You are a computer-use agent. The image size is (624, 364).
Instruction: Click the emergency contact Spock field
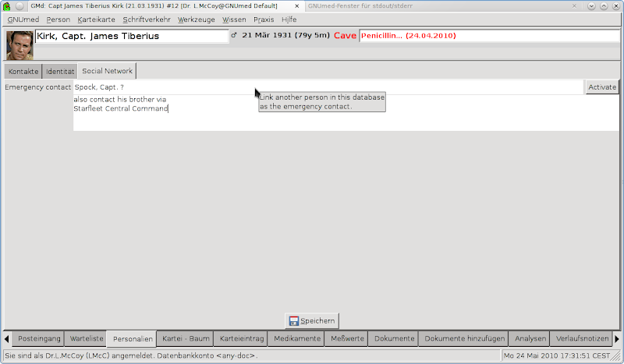coord(328,87)
